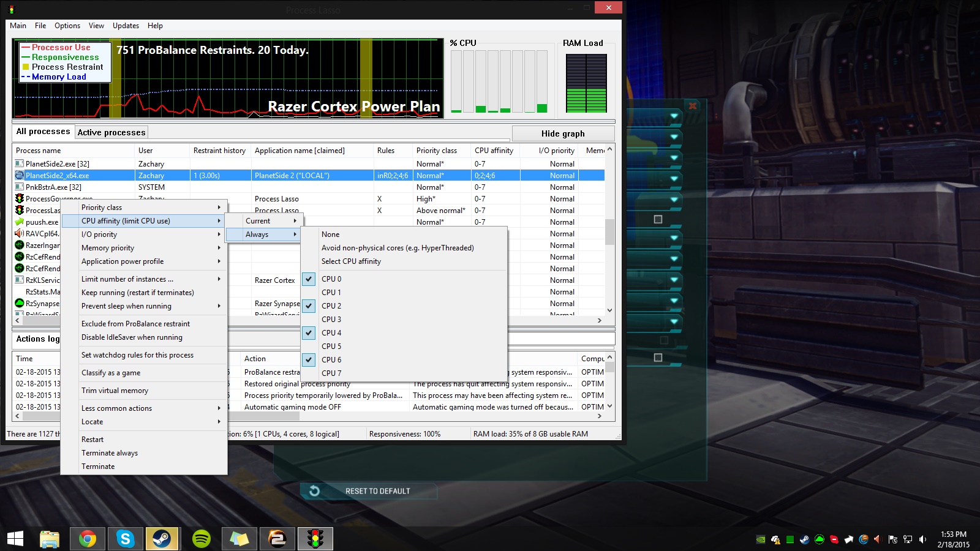
Task: Click the cloud warning tray icon
Action: (775, 539)
